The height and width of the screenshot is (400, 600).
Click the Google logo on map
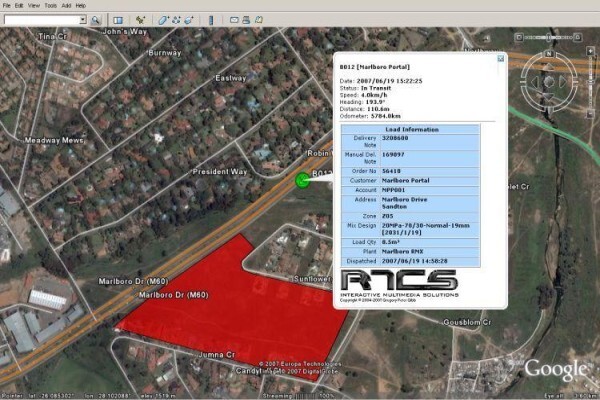point(555,369)
